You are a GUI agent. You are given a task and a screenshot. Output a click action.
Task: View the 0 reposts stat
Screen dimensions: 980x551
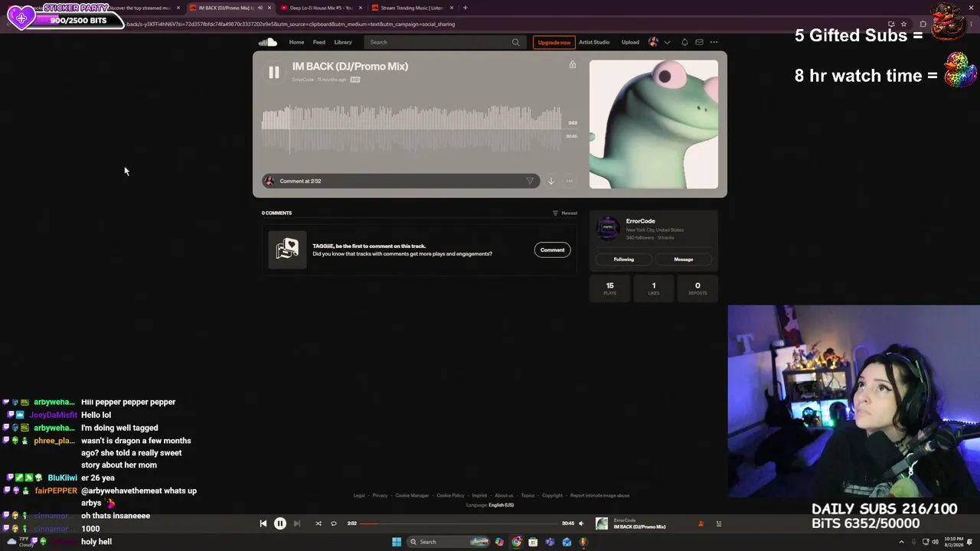697,288
